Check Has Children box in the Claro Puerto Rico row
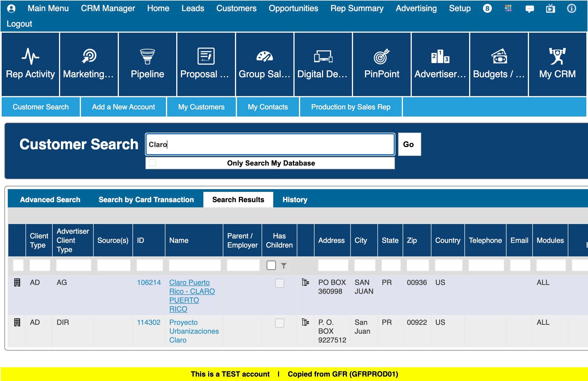 (279, 283)
